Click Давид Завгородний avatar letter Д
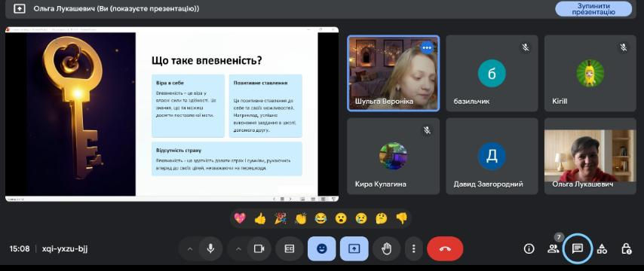This screenshot has height=271, width=644. coord(492,157)
